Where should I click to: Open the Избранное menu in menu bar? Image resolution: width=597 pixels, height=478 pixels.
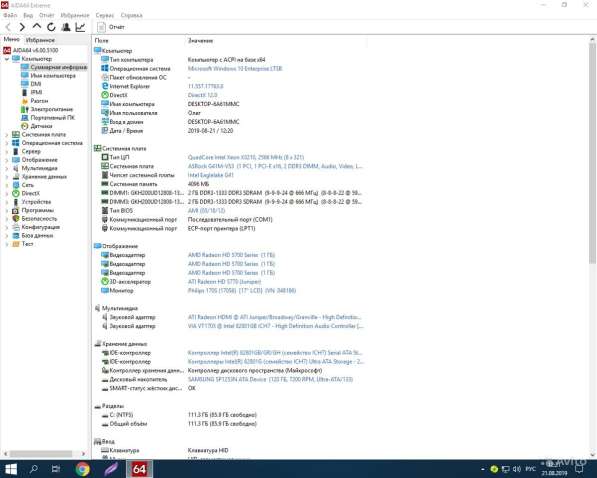(75, 15)
